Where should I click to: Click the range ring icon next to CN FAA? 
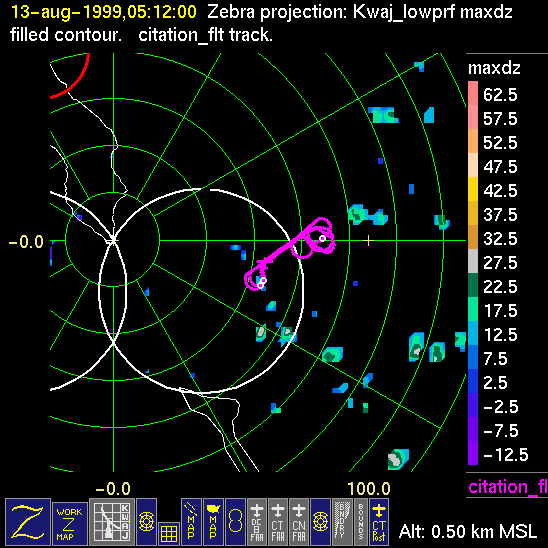320,521
